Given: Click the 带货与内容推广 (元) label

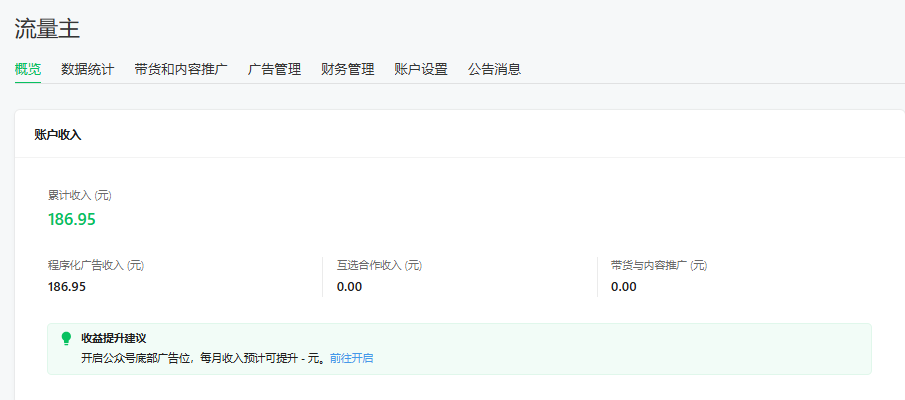Looking at the screenshot, I should pyautogui.click(x=659, y=265).
